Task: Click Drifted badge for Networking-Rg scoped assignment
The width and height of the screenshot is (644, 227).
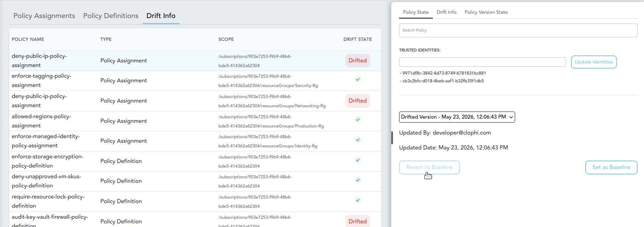Action: click(x=358, y=101)
